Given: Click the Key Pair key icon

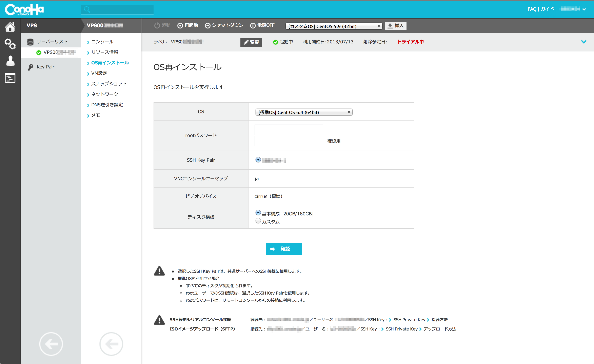Looking at the screenshot, I should point(30,67).
